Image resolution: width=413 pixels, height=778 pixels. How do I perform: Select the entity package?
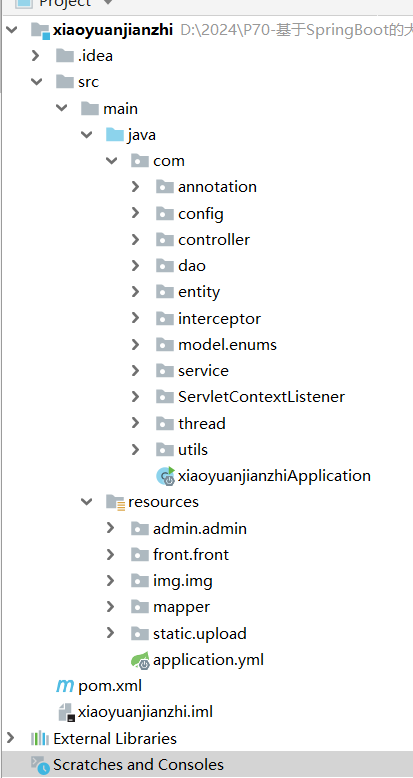[x=199, y=292]
